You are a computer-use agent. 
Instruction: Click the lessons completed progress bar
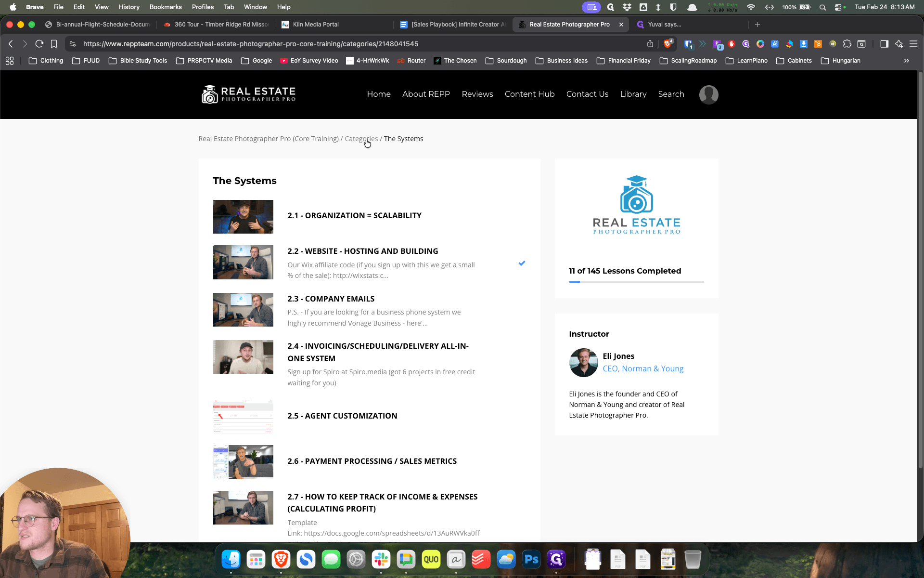coord(636,282)
